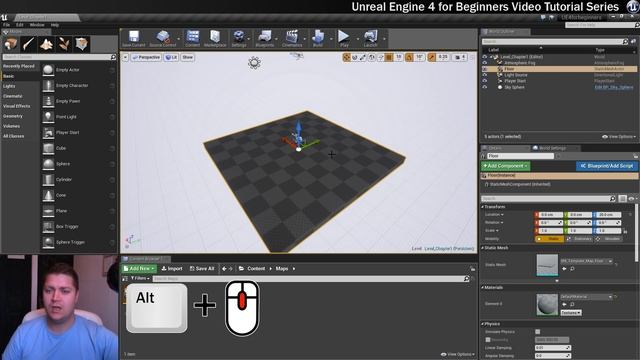The width and height of the screenshot is (640, 360).
Task: Click the Launch toolbar icon
Action: click(x=371, y=37)
